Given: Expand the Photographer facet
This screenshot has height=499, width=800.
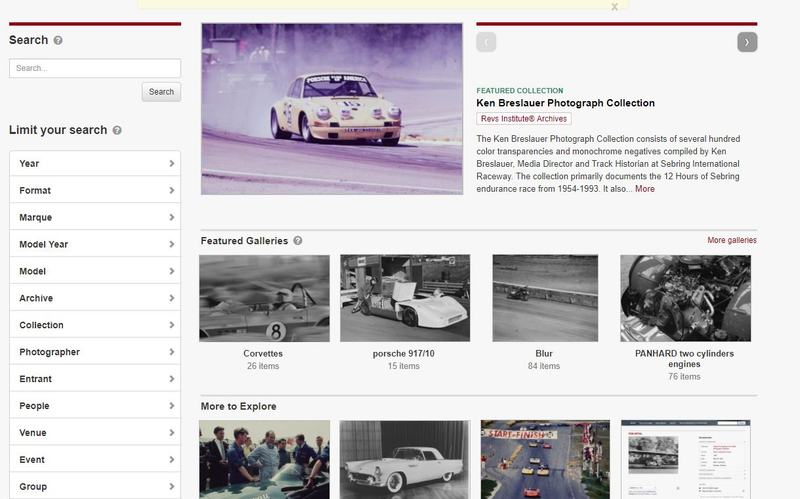Looking at the screenshot, I should click(95, 352).
